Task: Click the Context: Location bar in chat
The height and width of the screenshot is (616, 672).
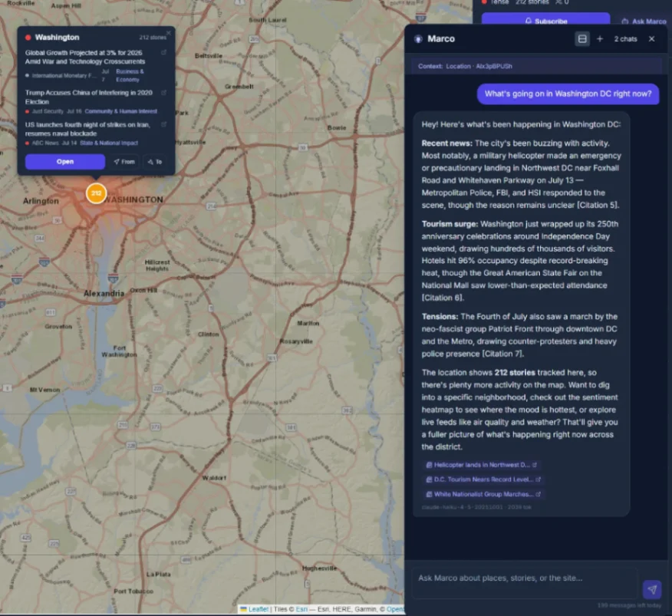Action: (x=536, y=66)
